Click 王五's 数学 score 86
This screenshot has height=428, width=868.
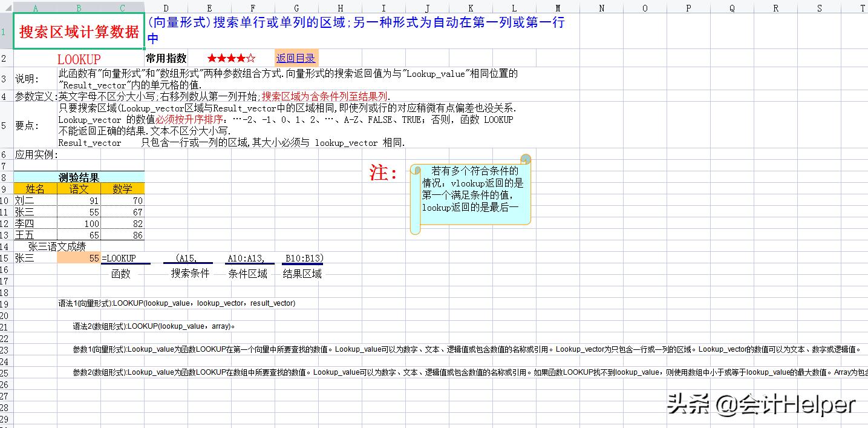pyautogui.click(x=122, y=234)
